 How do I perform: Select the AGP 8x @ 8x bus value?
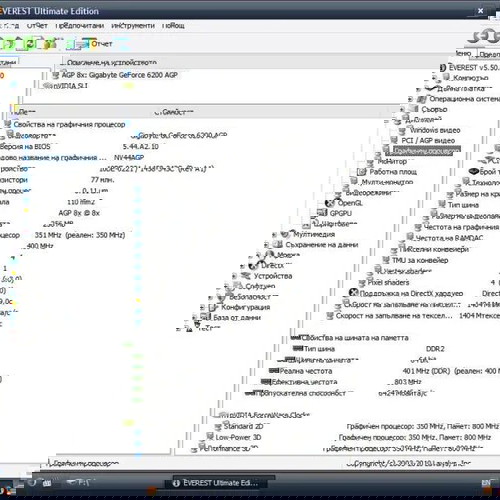point(79,213)
